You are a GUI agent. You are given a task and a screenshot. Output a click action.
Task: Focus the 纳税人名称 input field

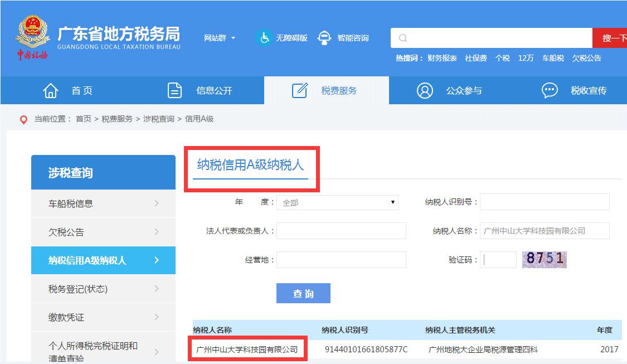(x=545, y=231)
